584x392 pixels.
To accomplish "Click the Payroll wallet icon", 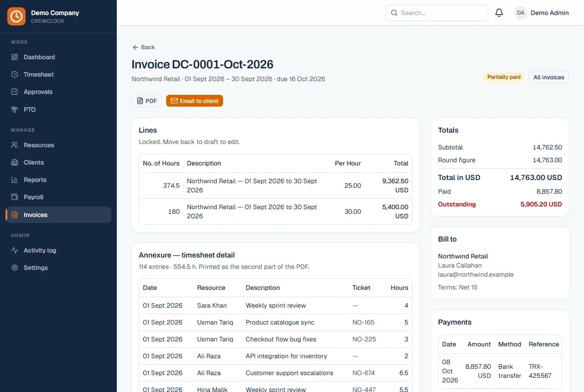I will (x=15, y=197).
